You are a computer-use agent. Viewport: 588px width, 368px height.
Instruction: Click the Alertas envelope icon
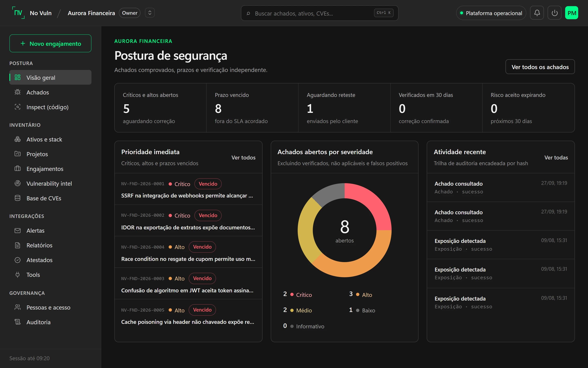(x=18, y=230)
